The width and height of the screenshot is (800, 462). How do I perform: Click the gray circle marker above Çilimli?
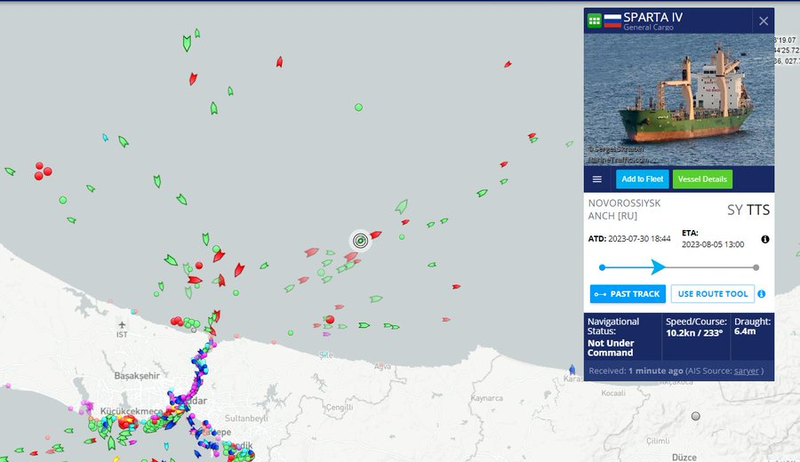[695, 416]
